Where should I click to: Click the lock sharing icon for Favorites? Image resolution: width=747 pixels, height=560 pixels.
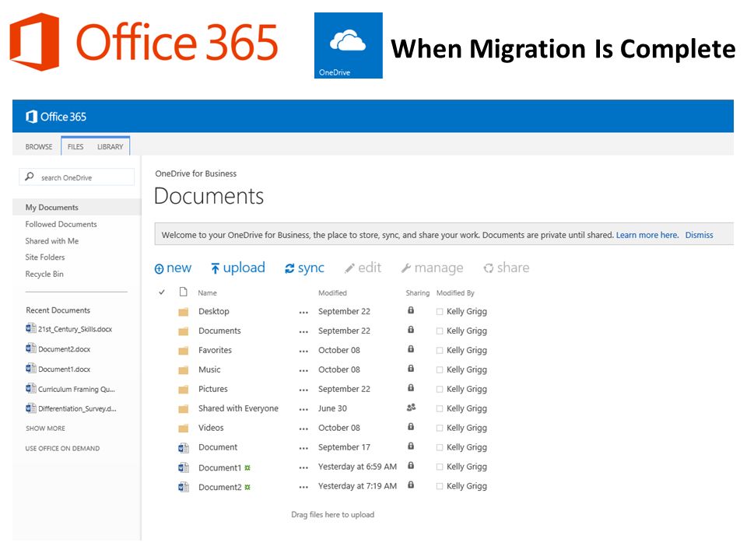pos(411,349)
